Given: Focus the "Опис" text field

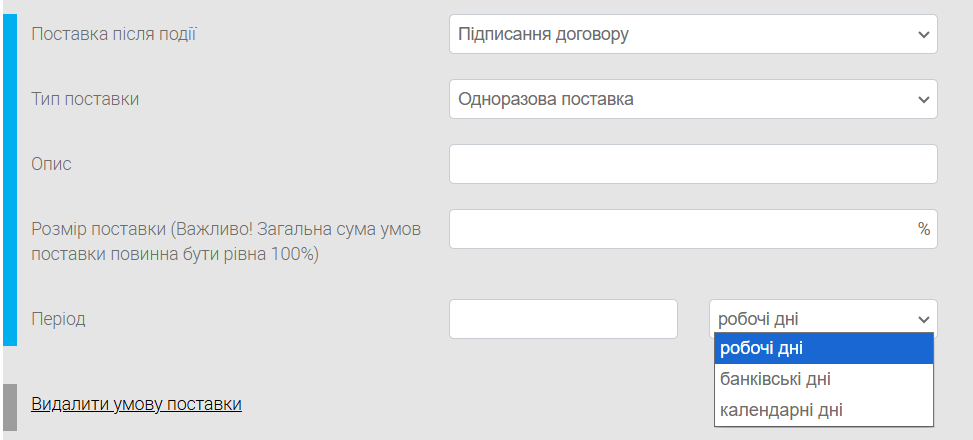Looking at the screenshot, I should (x=692, y=164).
